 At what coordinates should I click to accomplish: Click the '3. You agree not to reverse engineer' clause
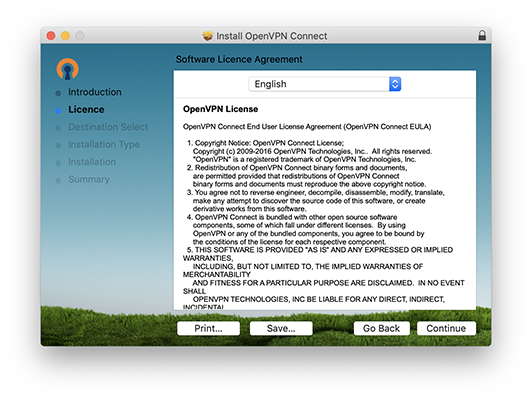316,201
